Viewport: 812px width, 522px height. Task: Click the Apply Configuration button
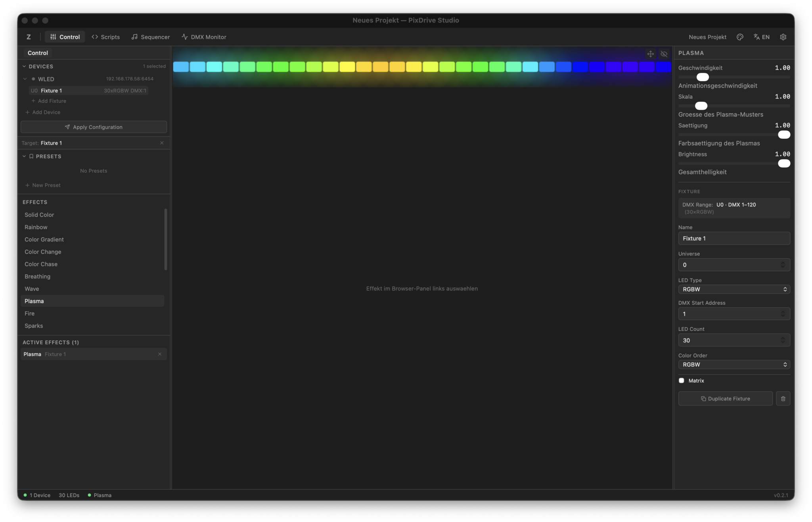tap(94, 127)
